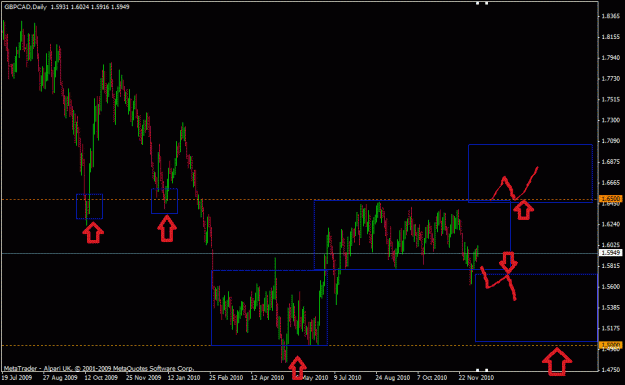This screenshot has height=385, width=625.
Task: Click the 1.8155 price axis label
Action: (611, 37)
